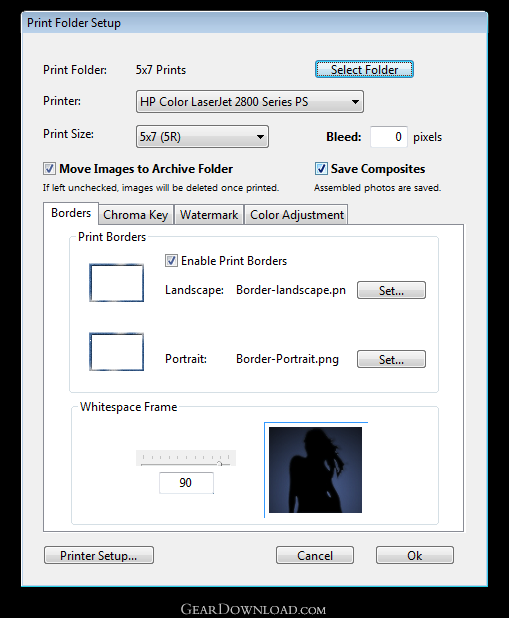Open the Printer dropdown list

[x=250, y=102]
